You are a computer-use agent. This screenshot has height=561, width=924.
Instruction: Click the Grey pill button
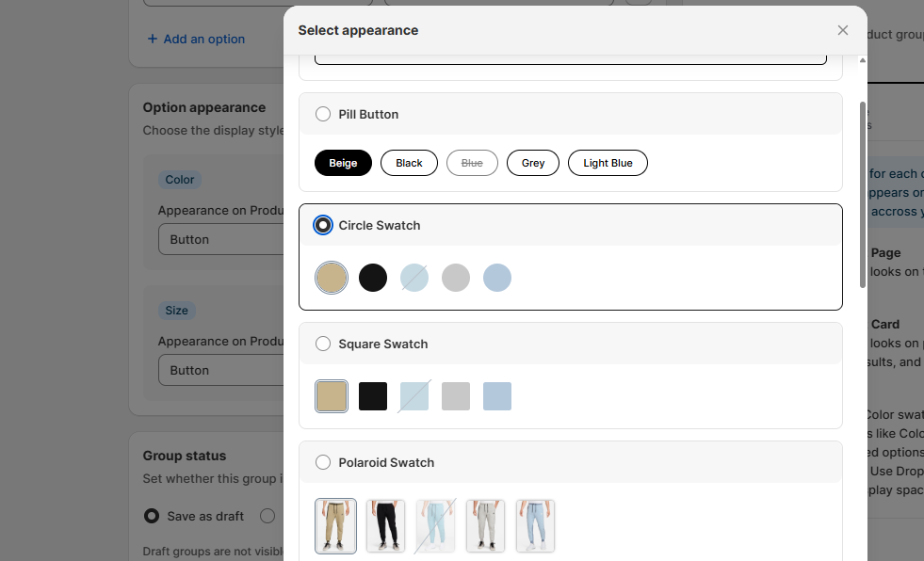click(533, 163)
